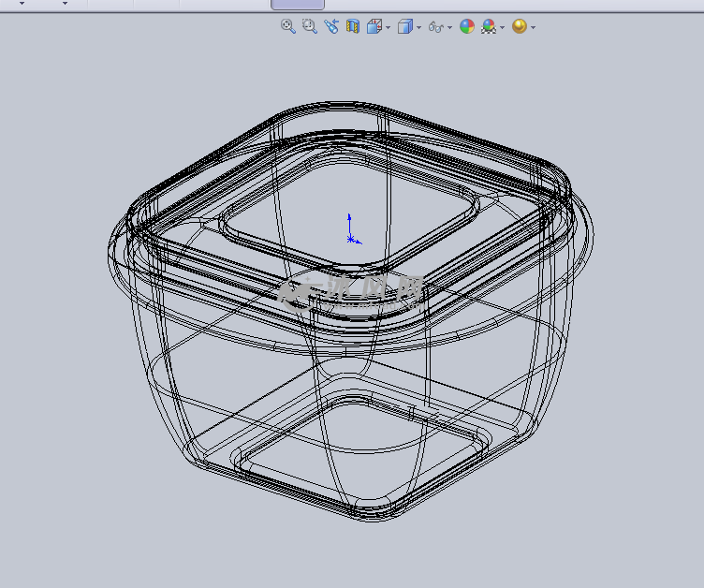The width and height of the screenshot is (704, 588).
Task: Click the View Orientation cube icon
Action: 374,26
